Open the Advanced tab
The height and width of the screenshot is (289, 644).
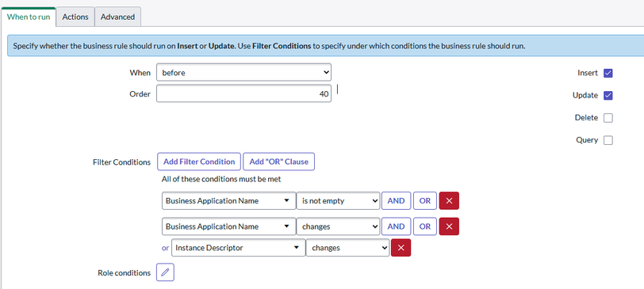pyautogui.click(x=118, y=17)
